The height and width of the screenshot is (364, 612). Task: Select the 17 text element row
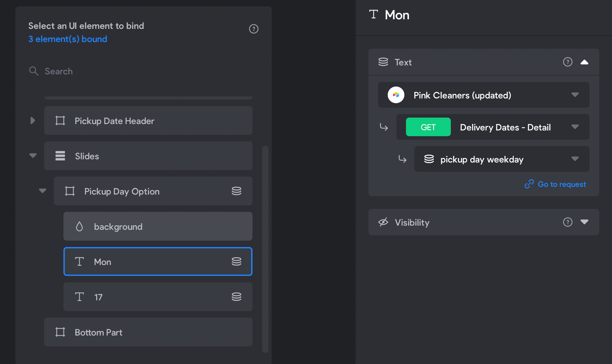(158, 297)
